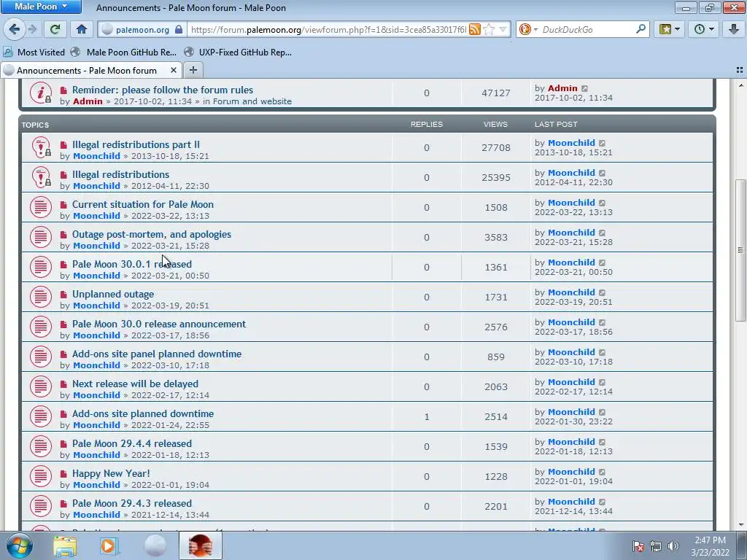Open topic Next release will be delayed
This screenshot has width=747, height=560.
click(135, 384)
